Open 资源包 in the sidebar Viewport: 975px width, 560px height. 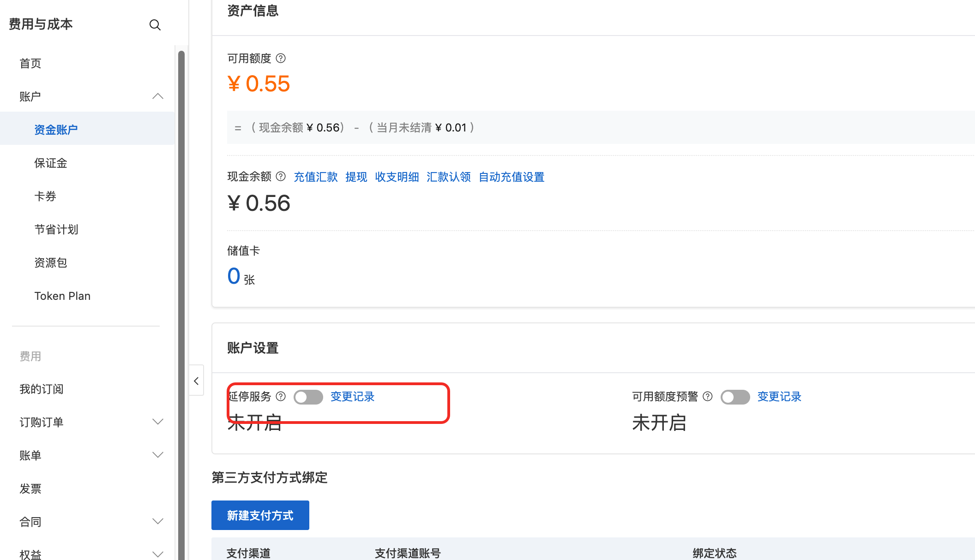pyautogui.click(x=51, y=263)
